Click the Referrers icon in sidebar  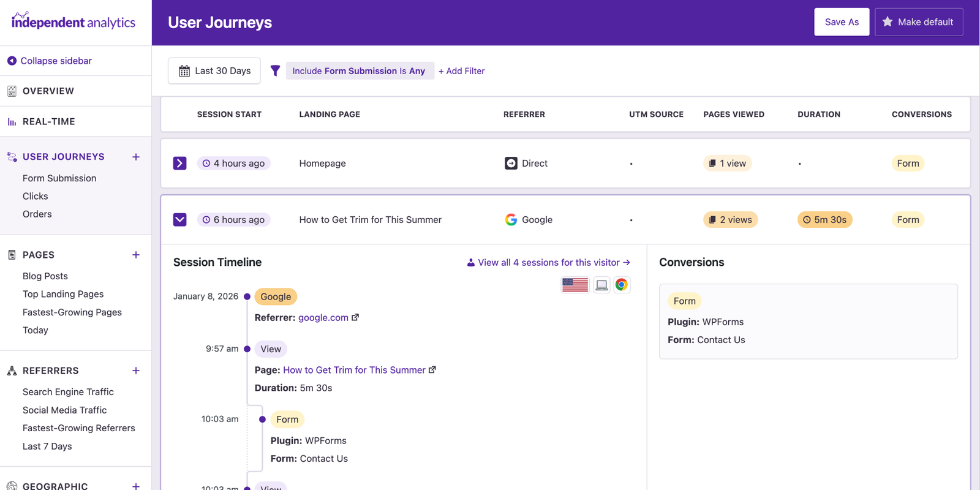click(12, 371)
